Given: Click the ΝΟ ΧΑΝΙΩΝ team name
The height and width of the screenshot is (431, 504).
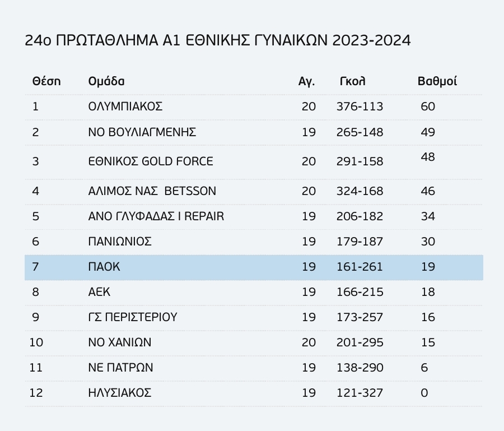Looking at the screenshot, I should [x=120, y=342].
